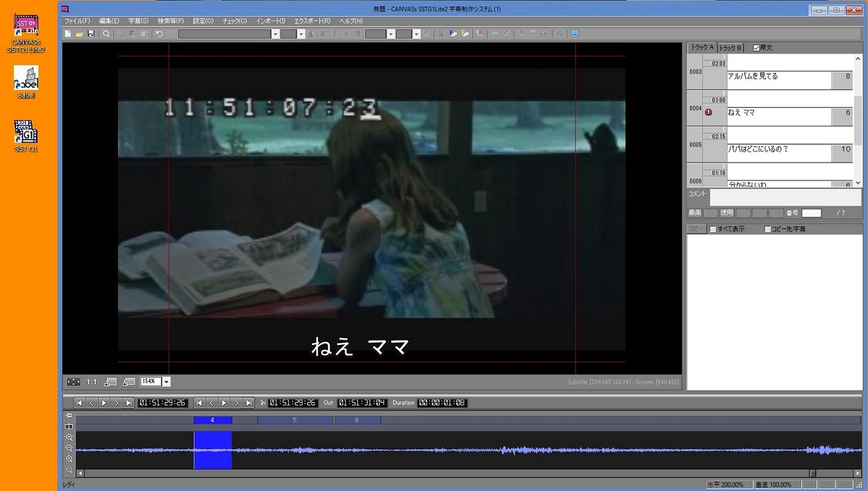Set the video zoom to 1:1
The height and width of the screenshot is (491, 868).
(x=92, y=382)
